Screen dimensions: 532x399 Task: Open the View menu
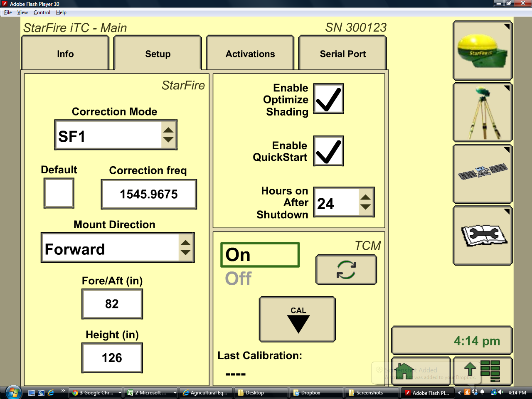22,12
